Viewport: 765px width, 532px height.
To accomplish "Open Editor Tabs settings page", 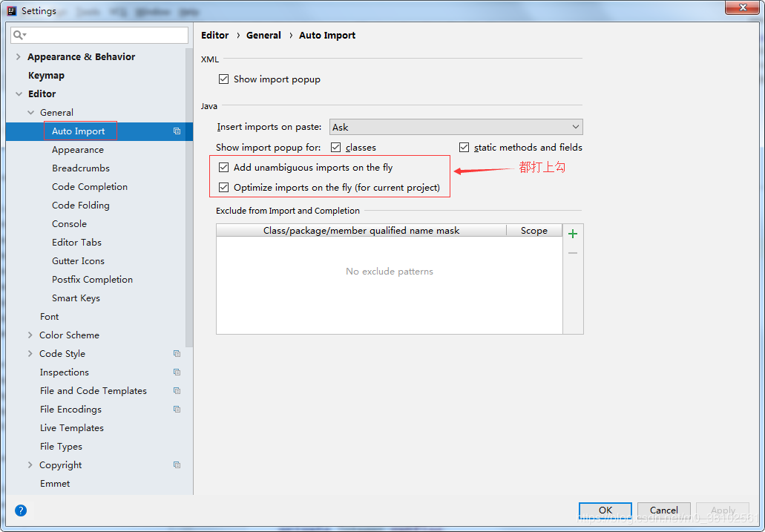I will [x=76, y=242].
